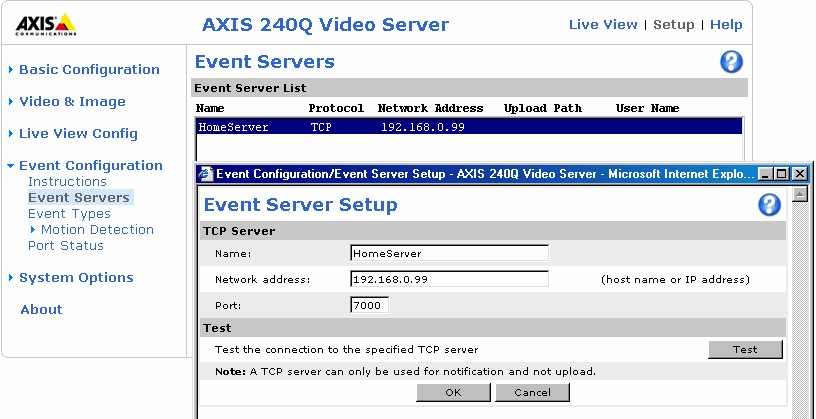Expand the Motion Detection submenu
Image resolution: width=816 pixels, height=419 pixels.
pos(96,230)
